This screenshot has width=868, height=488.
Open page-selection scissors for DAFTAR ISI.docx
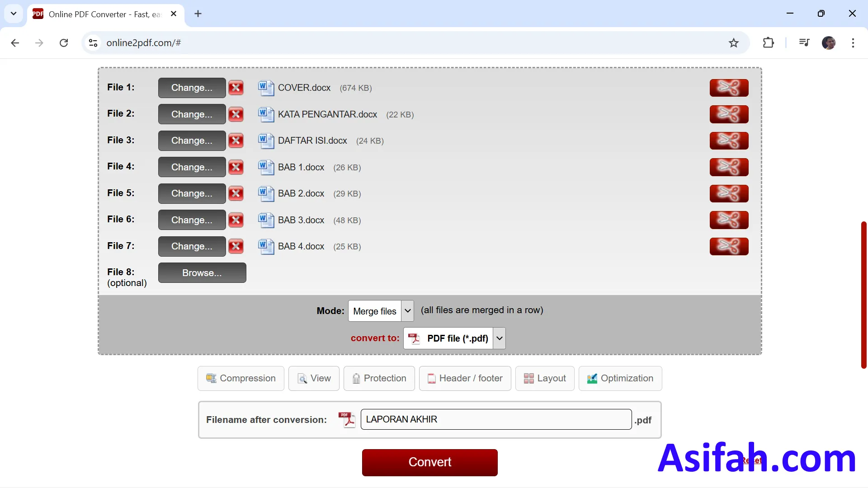point(729,141)
